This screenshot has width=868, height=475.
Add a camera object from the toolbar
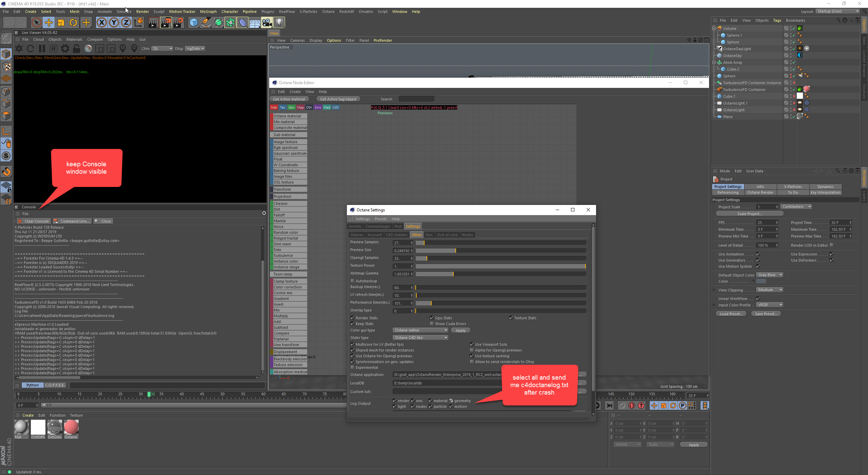(x=267, y=23)
